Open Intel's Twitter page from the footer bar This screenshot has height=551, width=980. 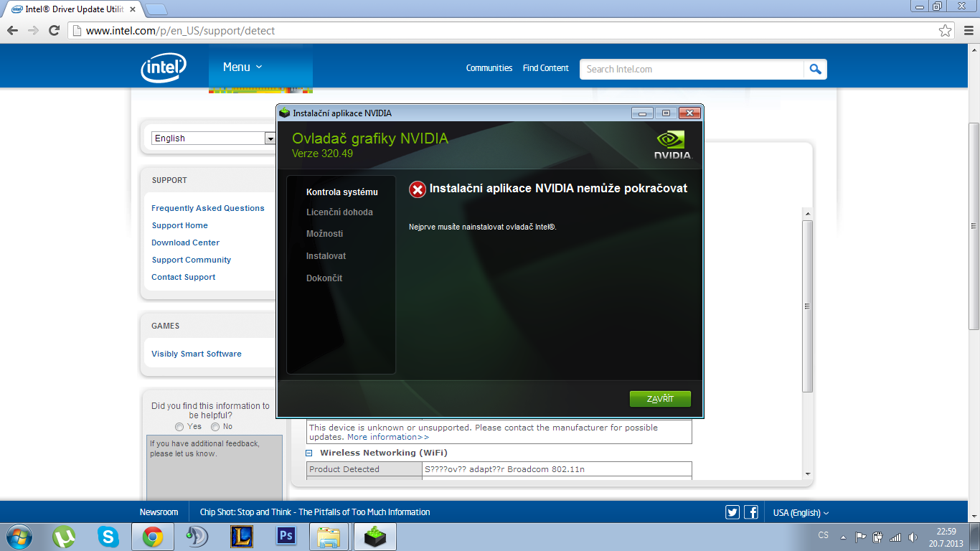(x=732, y=512)
